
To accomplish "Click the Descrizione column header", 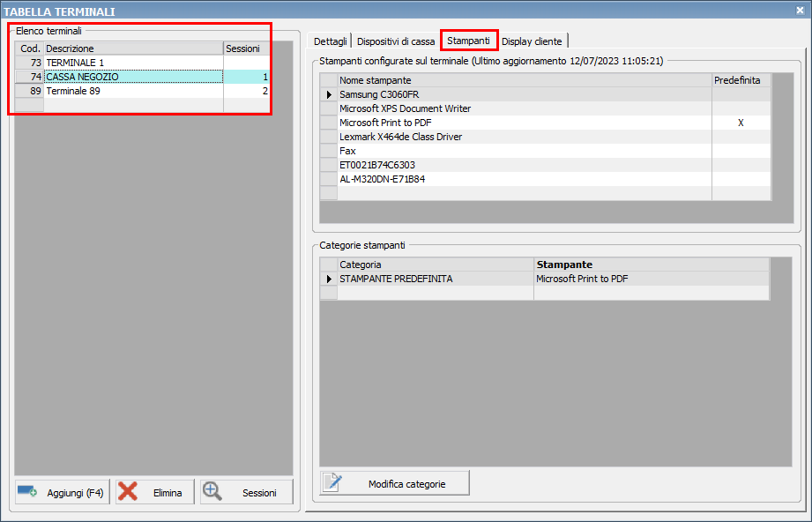I will (134, 48).
